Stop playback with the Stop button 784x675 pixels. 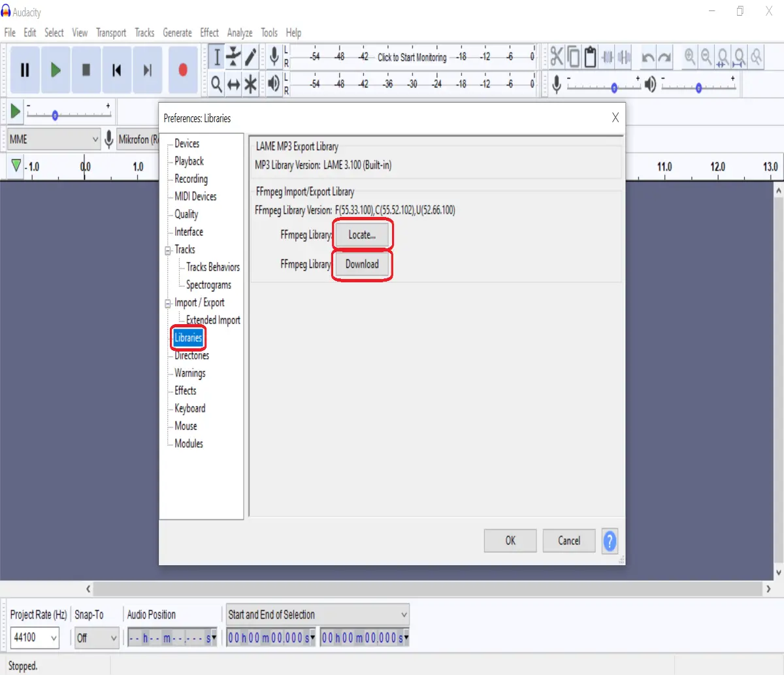[86, 69]
